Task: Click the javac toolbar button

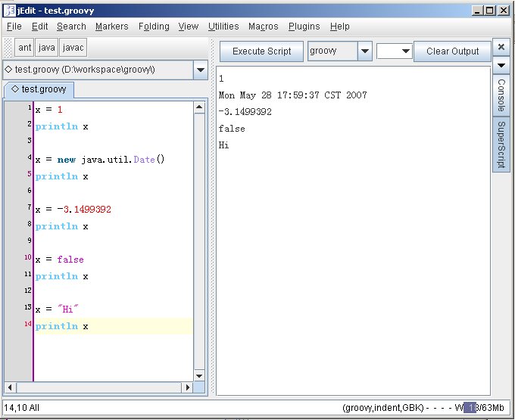Action: [x=73, y=48]
